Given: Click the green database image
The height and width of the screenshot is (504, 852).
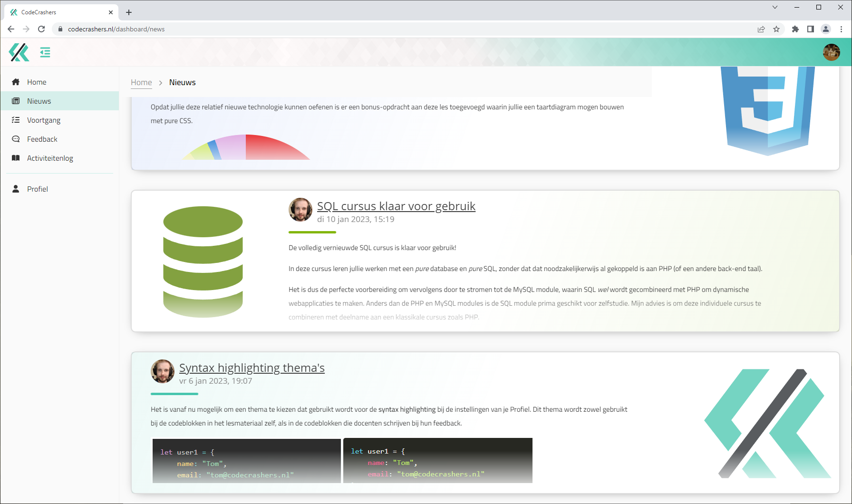Looking at the screenshot, I should (x=203, y=262).
